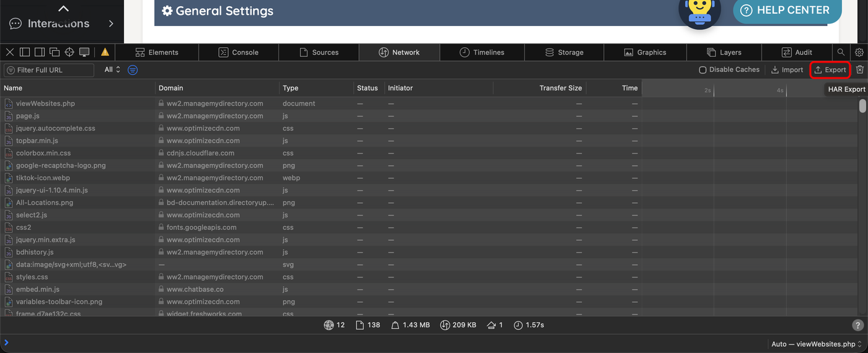Select the Network tab
Viewport: 868px width, 353px height.
pos(399,53)
